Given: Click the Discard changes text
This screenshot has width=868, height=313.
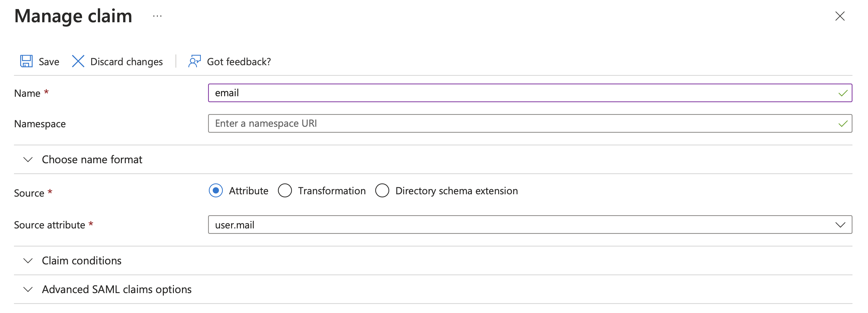Looking at the screenshot, I should click(126, 62).
